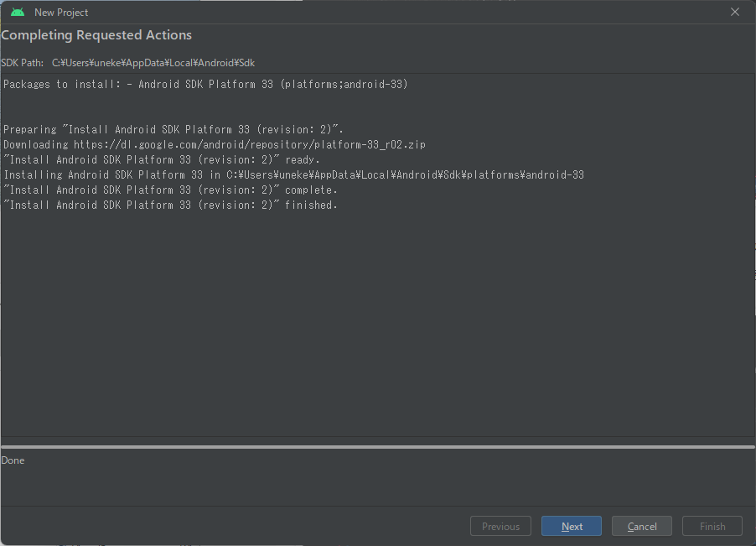Image resolution: width=756 pixels, height=546 pixels.
Task: Click the Android logo in title bar
Action: pyautogui.click(x=18, y=12)
